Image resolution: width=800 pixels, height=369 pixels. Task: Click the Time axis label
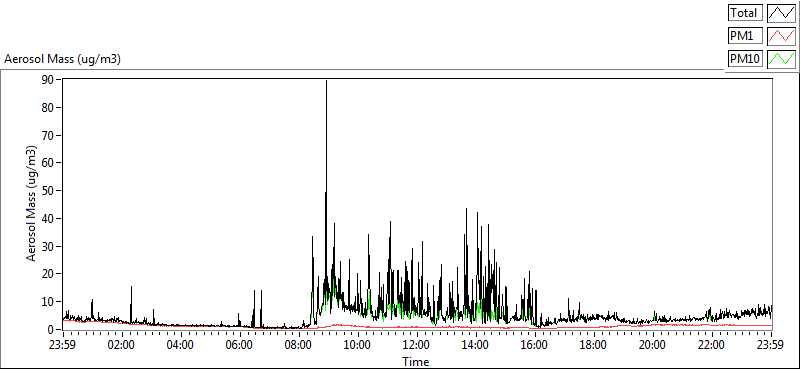click(x=415, y=362)
